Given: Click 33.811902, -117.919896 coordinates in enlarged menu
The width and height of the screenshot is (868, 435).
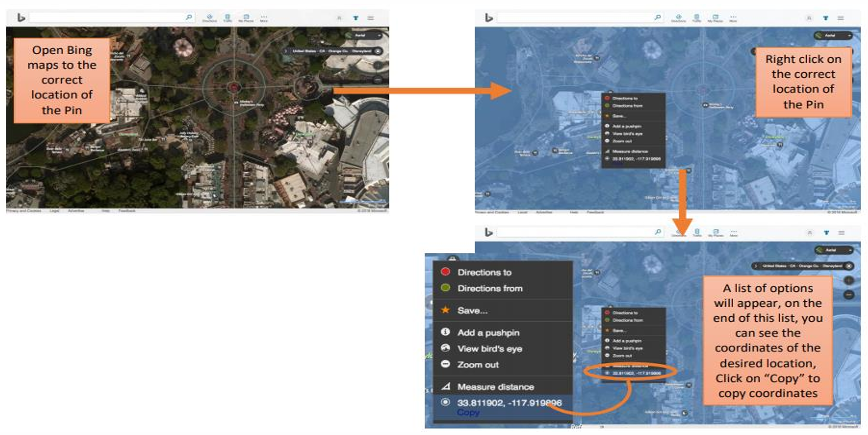Looking at the screenshot, I should click(509, 403).
